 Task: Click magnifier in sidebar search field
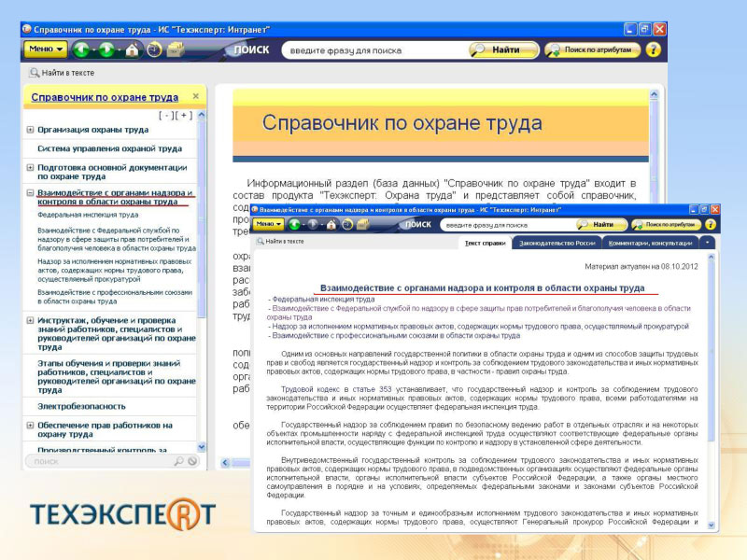[178, 461]
